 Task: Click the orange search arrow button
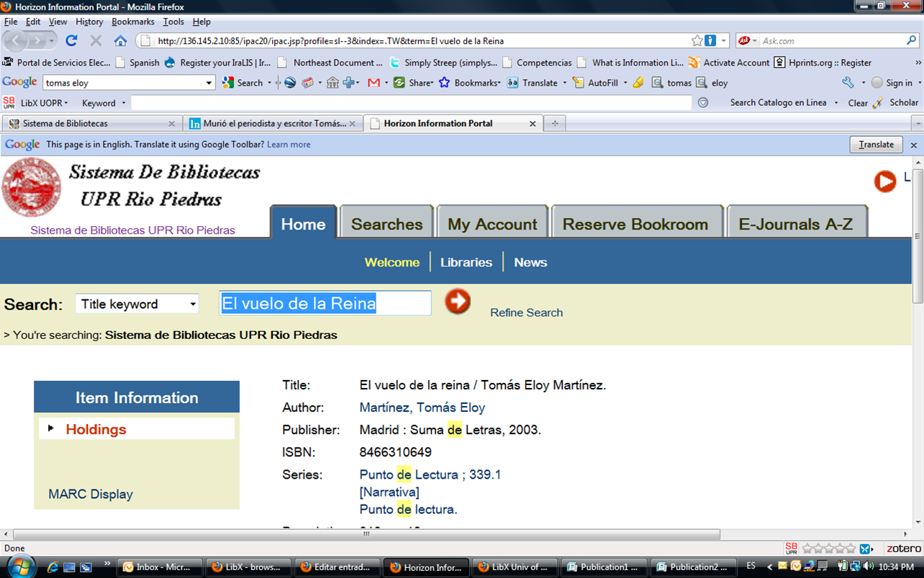tap(458, 302)
